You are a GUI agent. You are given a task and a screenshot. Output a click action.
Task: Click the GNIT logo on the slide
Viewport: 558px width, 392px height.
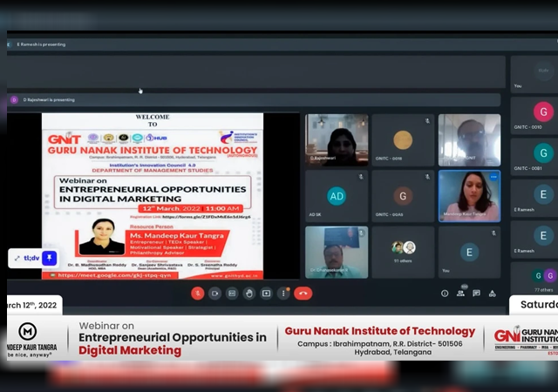tap(65, 138)
